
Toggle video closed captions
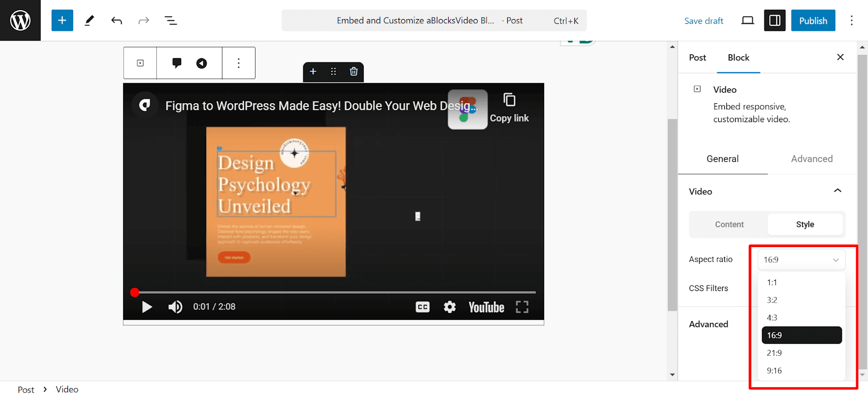423,307
